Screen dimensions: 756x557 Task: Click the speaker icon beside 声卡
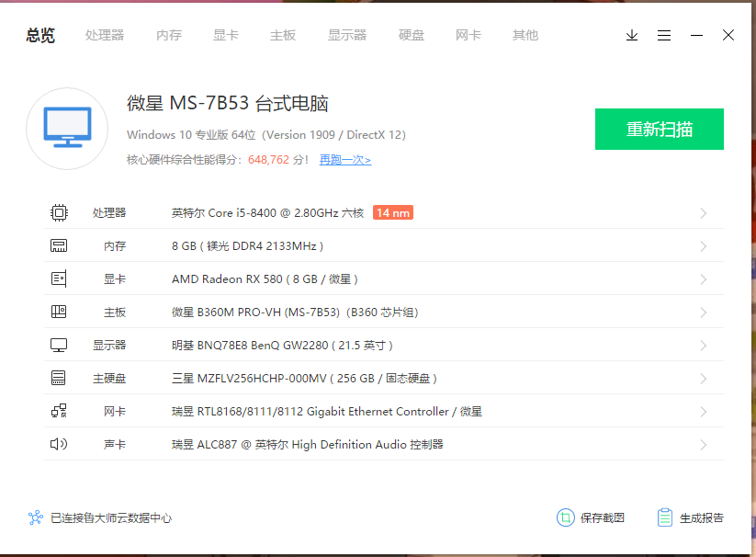tap(59, 444)
